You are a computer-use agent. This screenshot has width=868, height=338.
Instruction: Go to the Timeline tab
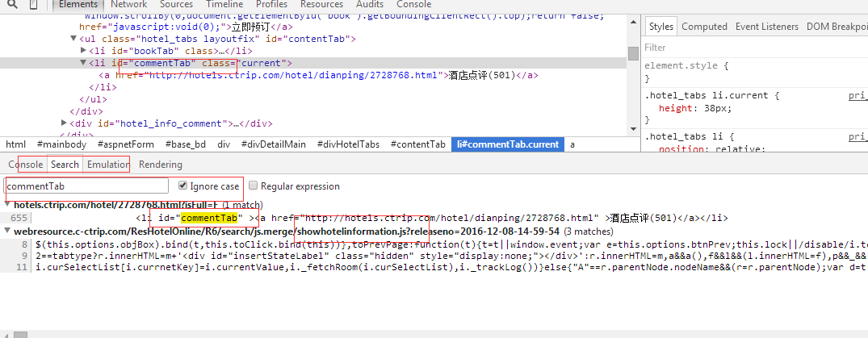[224, 4]
